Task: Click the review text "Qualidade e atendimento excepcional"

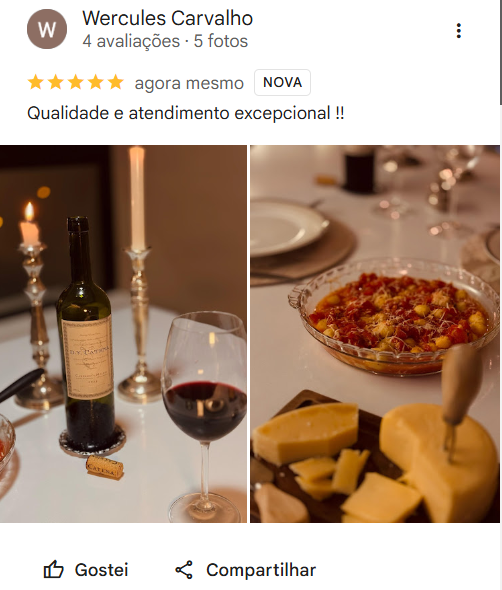Action: point(179,113)
